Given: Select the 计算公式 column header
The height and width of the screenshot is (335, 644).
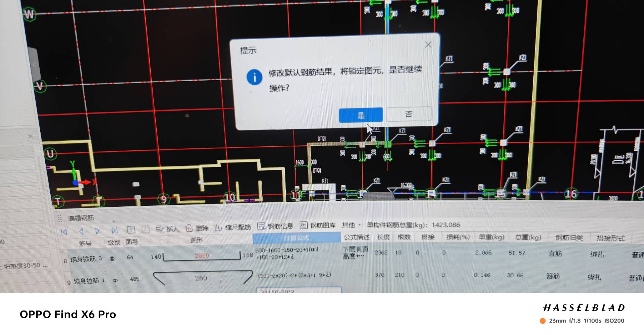Looking at the screenshot, I should coord(297,238).
